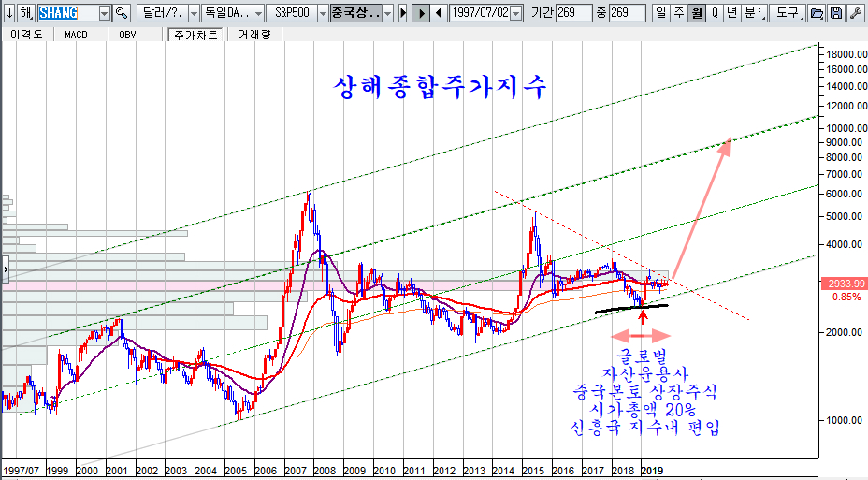Select weekly period button 주

[679, 13]
